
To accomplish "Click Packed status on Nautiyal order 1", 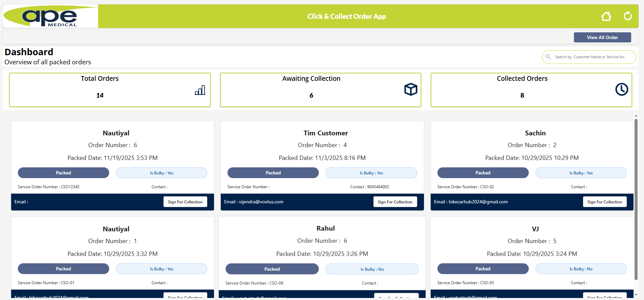I will 63,269.
